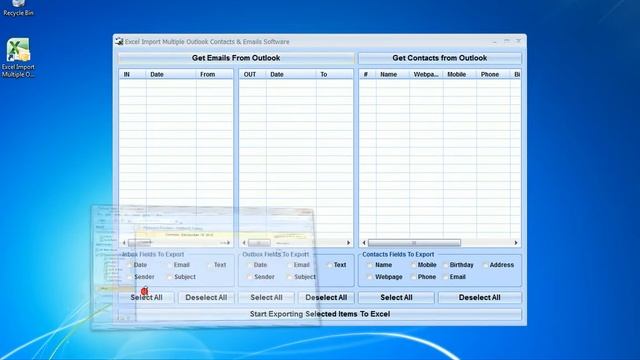This screenshot has height=360, width=640.
Task: Toggle the Outbox Date checkbox
Action: (249, 265)
